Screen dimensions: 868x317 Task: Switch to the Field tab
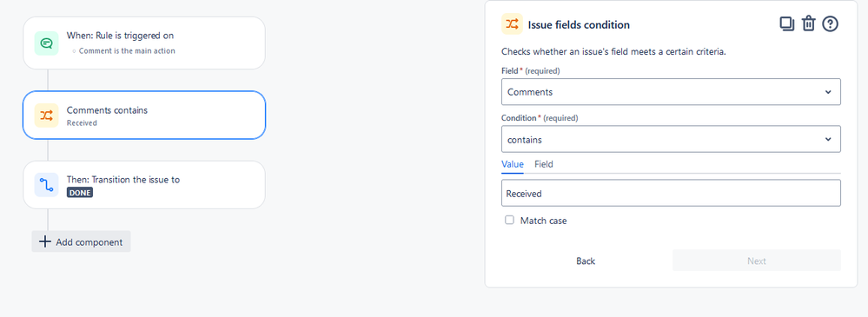pyautogui.click(x=544, y=164)
